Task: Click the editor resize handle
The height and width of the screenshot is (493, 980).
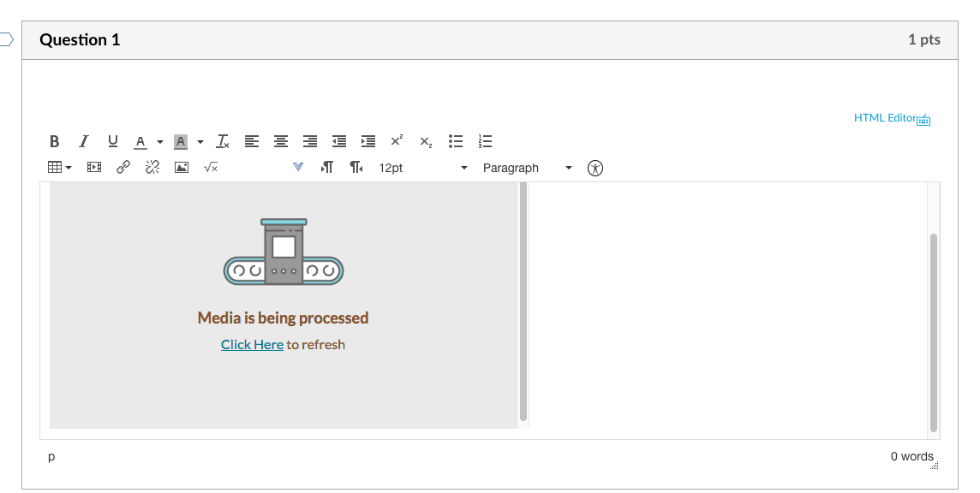Action: click(x=935, y=466)
